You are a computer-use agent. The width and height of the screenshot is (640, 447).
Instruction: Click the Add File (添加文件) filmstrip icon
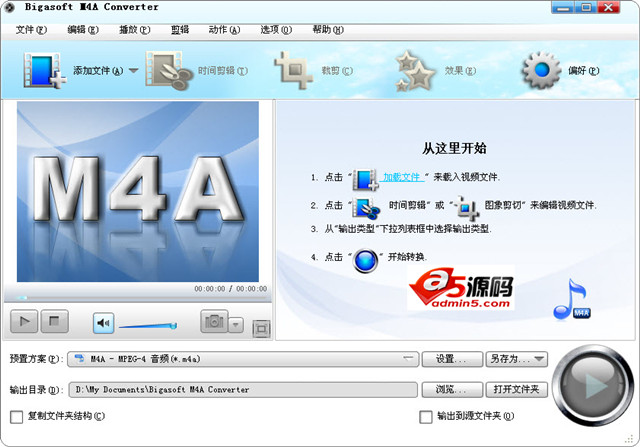[x=44, y=70]
